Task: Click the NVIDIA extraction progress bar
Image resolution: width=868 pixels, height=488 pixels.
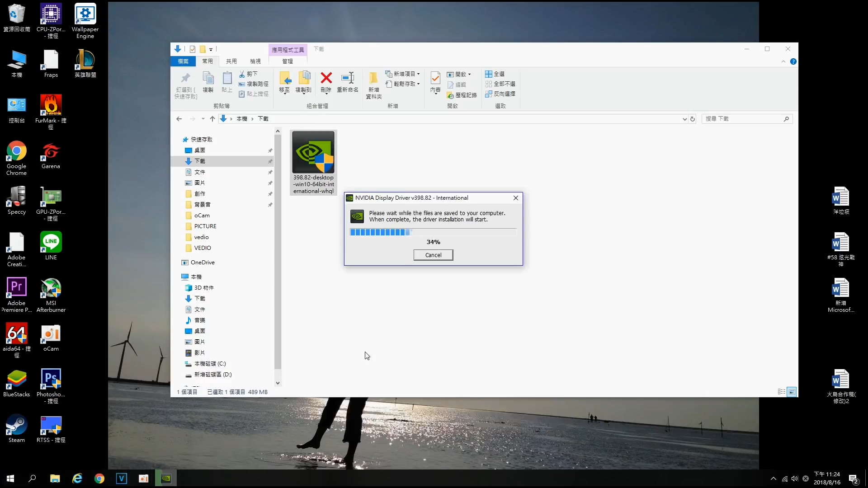Action: (x=433, y=232)
